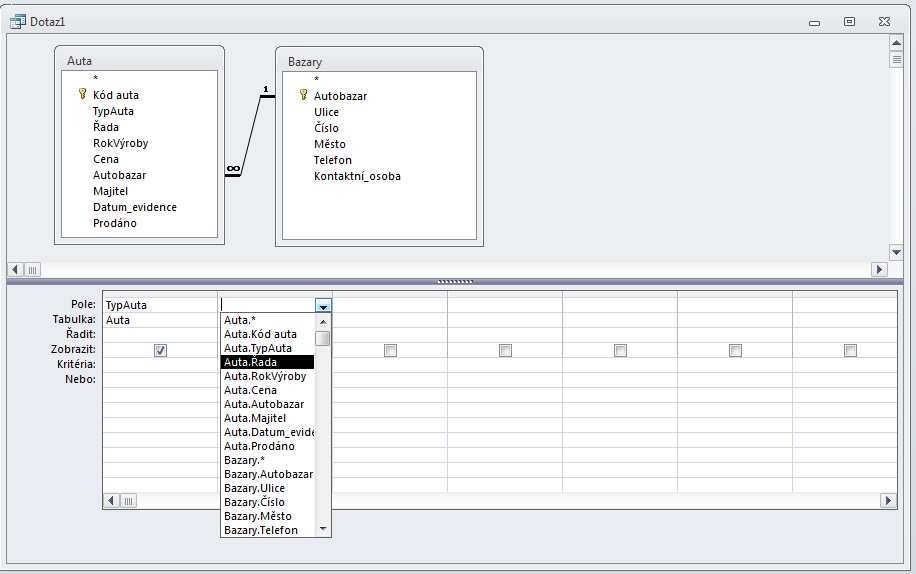Select Číslo field in Bazary table

(x=326, y=128)
